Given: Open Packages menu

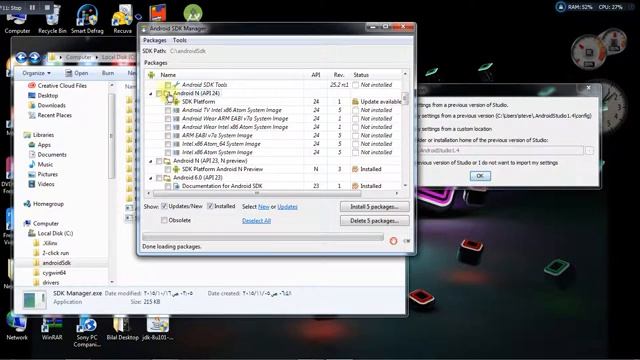Looking at the screenshot, I should pyautogui.click(x=155, y=40).
